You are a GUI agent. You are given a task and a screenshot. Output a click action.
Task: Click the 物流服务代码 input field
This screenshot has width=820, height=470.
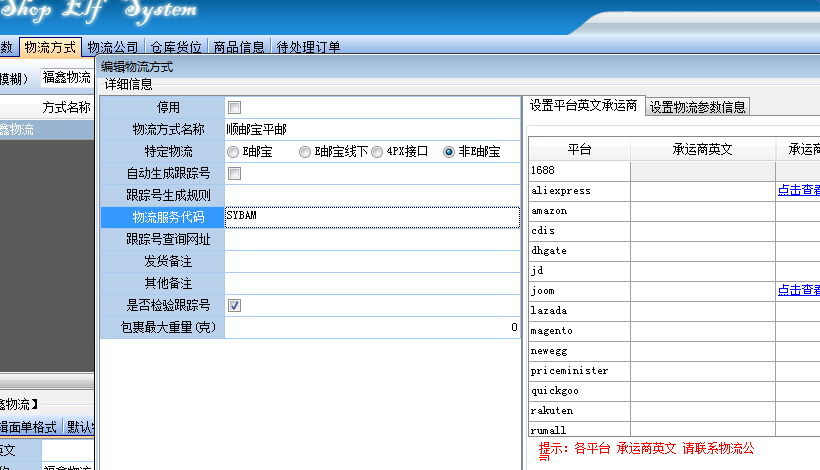[x=371, y=217]
